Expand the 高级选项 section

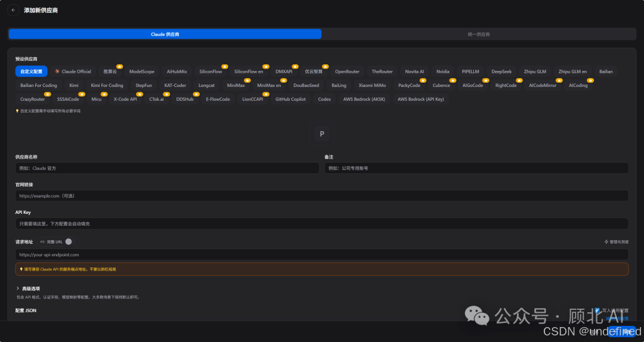coord(28,288)
